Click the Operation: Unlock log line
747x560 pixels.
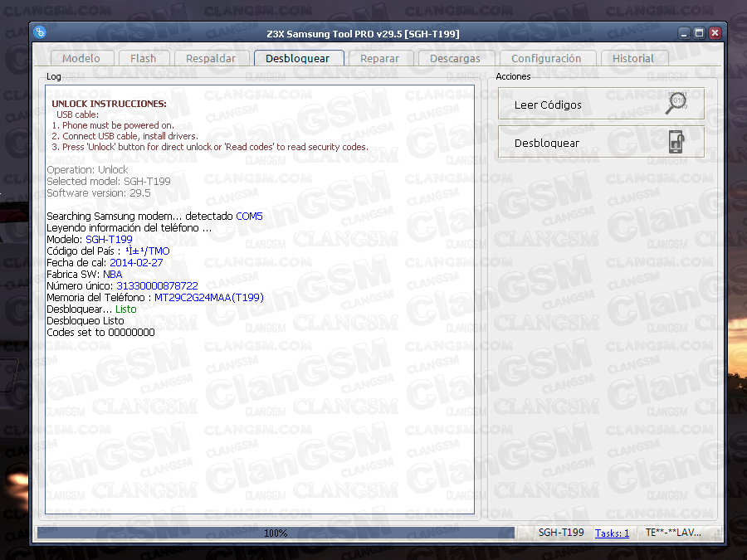(87, 169)
